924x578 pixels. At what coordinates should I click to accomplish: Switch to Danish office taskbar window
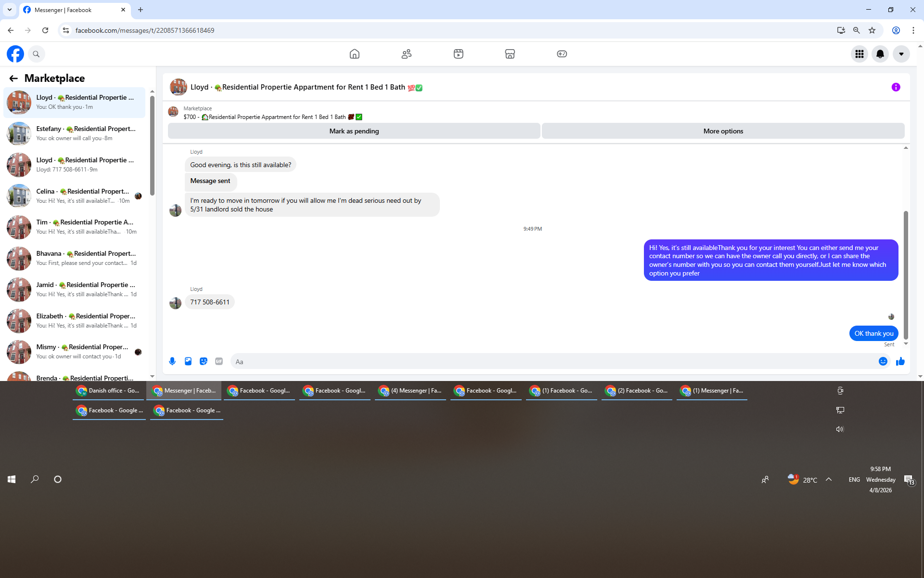[x=108, y=391]
